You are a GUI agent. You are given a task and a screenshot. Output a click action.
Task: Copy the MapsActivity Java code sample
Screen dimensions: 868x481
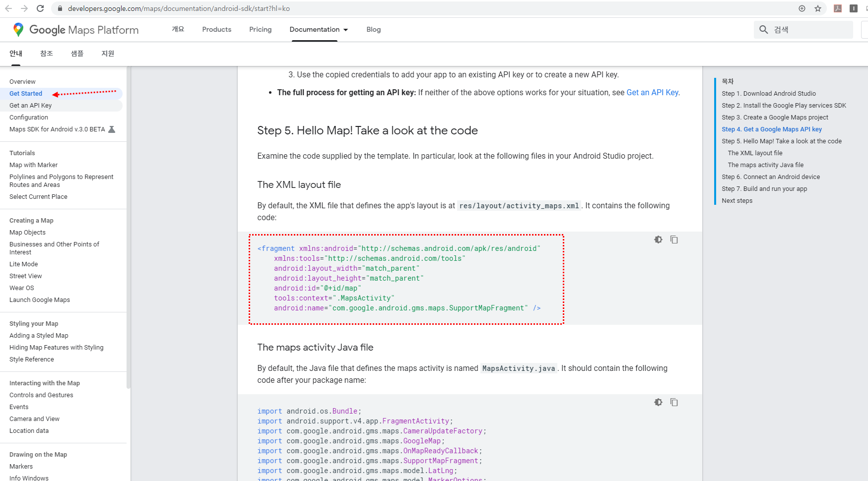click(674, 402)
